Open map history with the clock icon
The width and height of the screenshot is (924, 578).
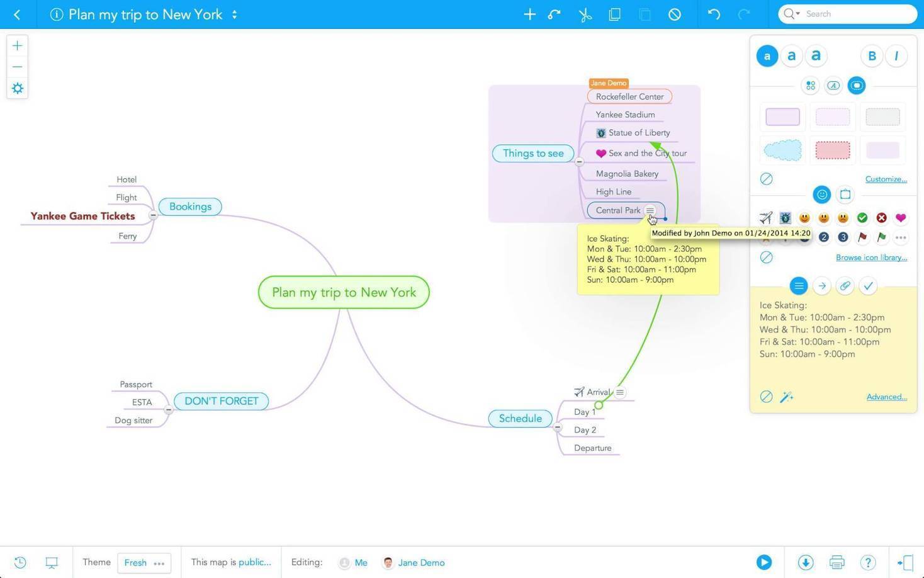tap(20, 562)
